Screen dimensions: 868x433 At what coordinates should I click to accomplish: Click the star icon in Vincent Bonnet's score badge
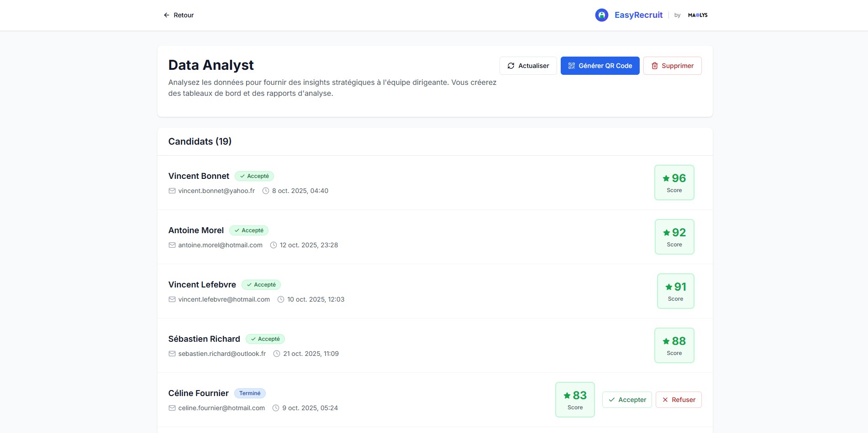[x=666, y=178]
